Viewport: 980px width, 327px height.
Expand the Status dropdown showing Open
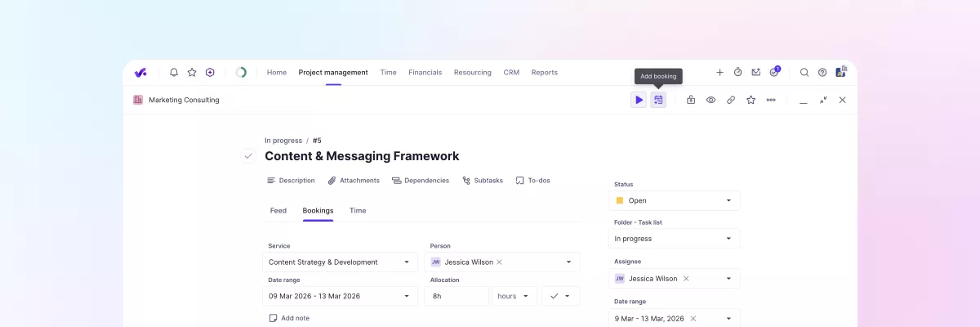pyautogui.click(x=728, y=200)
